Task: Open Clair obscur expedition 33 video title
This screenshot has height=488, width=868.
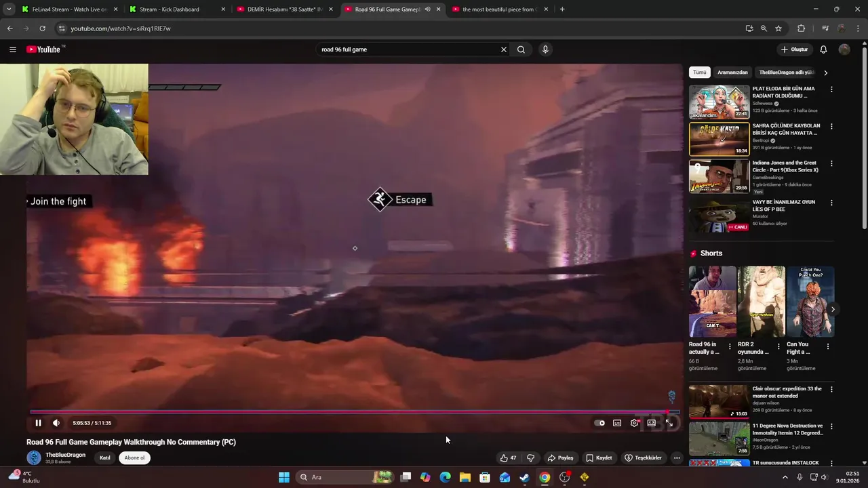Action: [x=787, y=392]
